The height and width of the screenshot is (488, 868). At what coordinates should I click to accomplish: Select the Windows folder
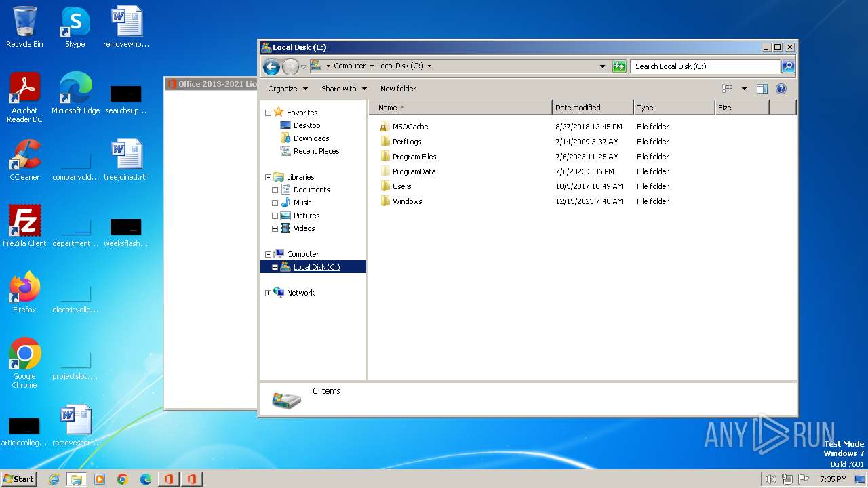coord(407,201)
